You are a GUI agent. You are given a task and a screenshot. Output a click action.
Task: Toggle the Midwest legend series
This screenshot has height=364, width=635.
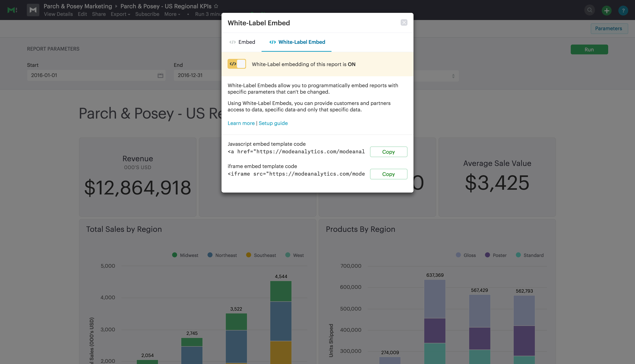click(185, 255)
